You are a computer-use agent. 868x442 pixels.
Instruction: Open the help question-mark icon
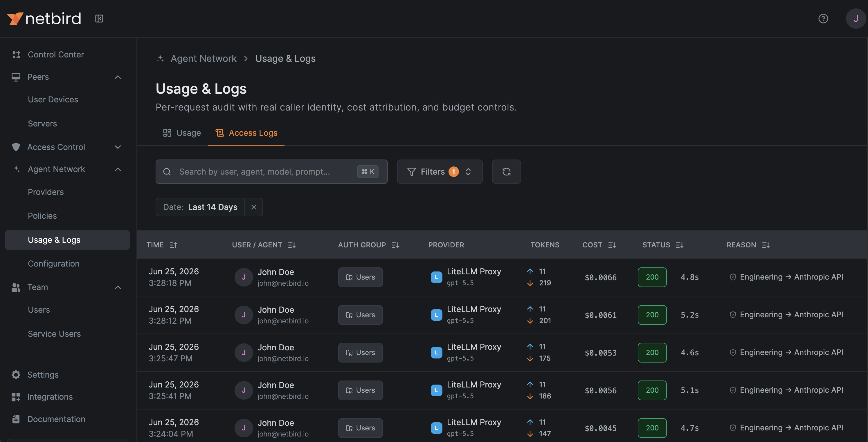823,19
